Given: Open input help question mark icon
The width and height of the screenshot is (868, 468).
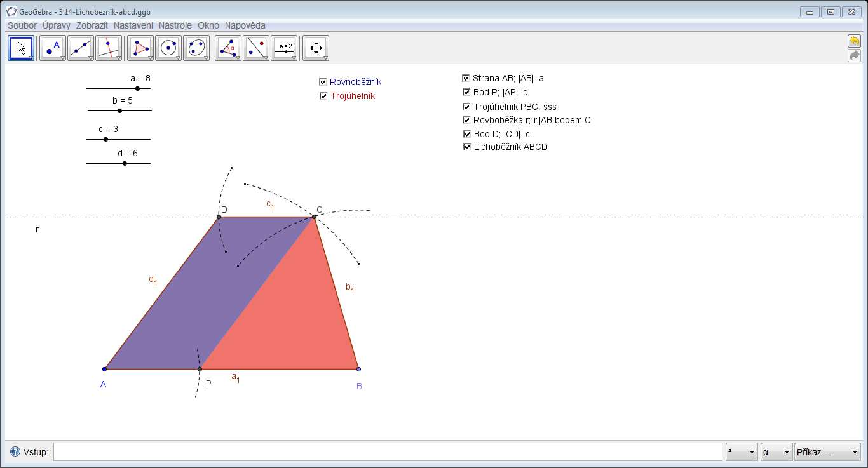Looking at the screenshot, I should tap(15, 452).
